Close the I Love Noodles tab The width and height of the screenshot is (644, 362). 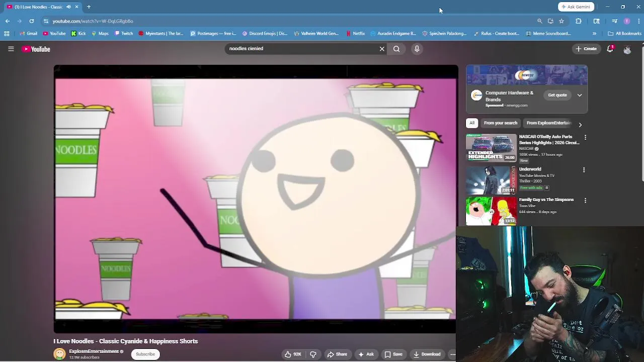tap(76, 7)
